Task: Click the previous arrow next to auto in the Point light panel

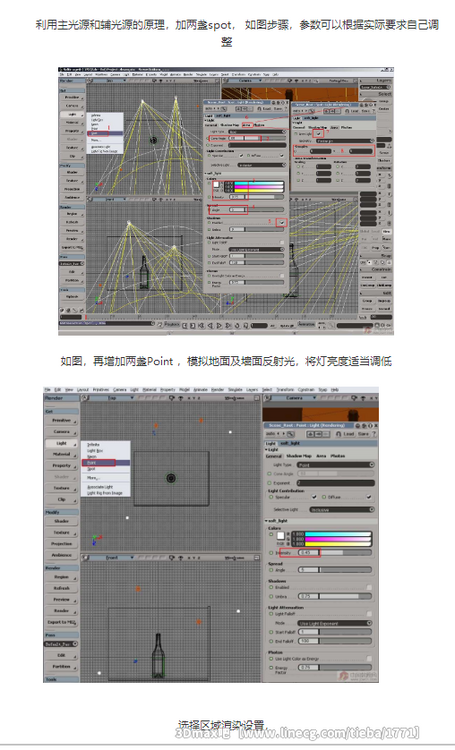Action: (278, 434)
